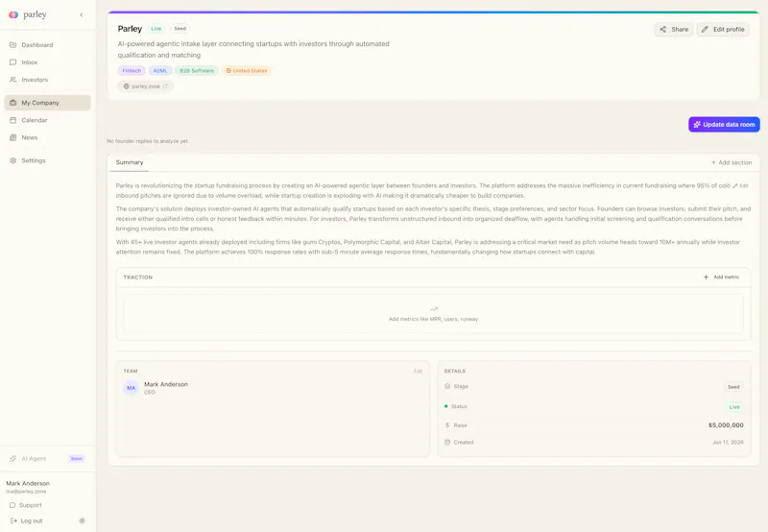
Task: Click the Settings gear icon
Action: [x=13, y=160]
